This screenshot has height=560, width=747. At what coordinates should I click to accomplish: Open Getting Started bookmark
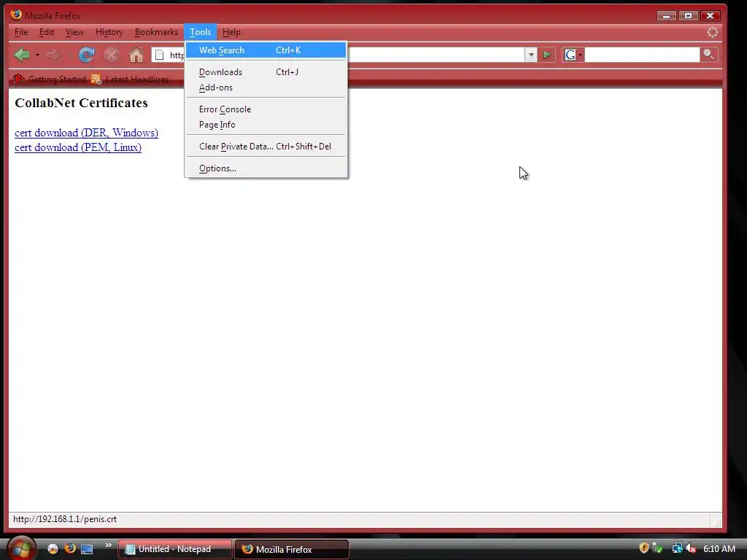[x=50, y=79]
